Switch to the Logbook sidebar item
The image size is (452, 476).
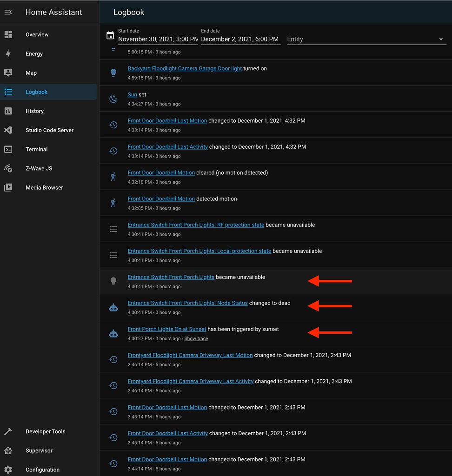pos(8,92)
